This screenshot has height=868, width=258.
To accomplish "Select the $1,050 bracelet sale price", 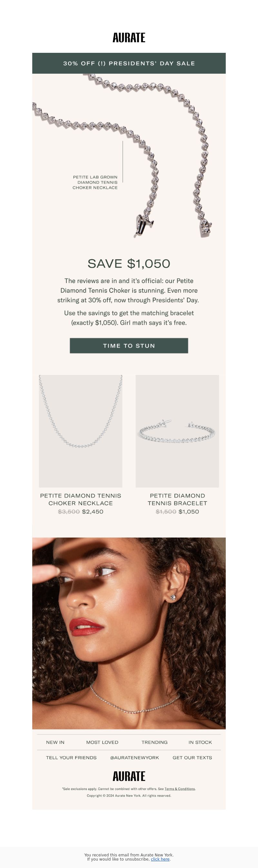I will pos(189,511).
